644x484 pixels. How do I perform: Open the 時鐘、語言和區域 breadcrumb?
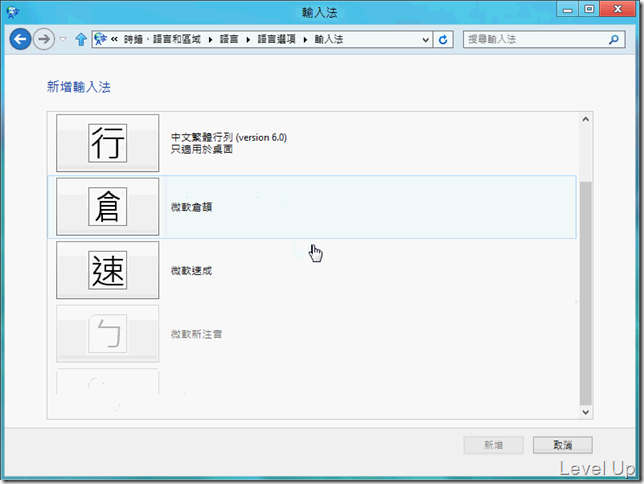click(162, 39)
